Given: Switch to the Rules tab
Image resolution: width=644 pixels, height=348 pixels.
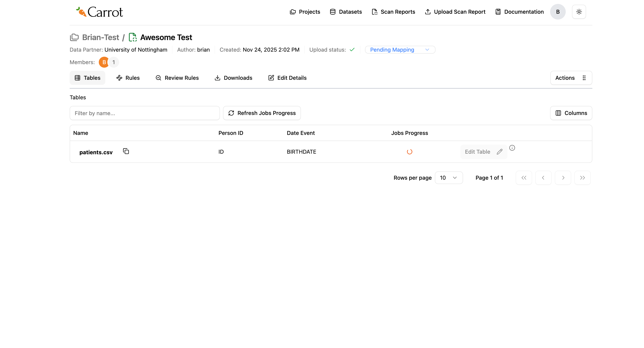Looking at the screenshot, I should tap(128, 78).
